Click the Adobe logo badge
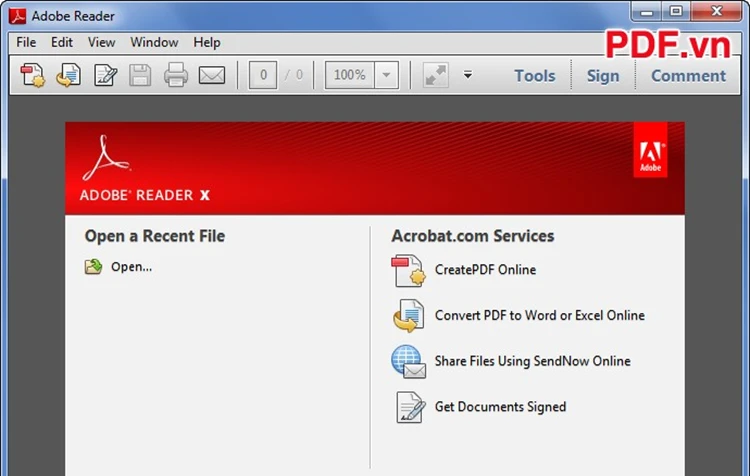The image size is (750, 476). [x=651, y=150]
